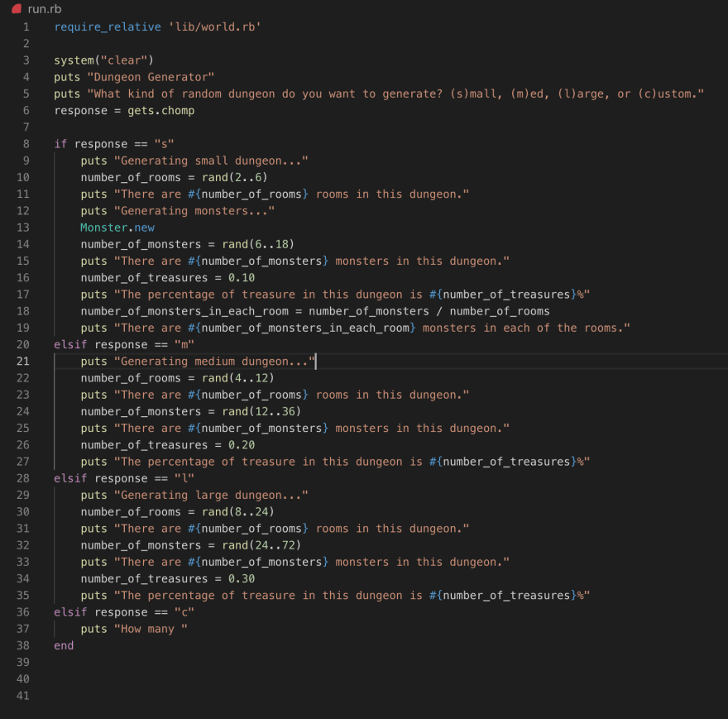Click 'rand(12..36)' on line 24

pos(261,411)
